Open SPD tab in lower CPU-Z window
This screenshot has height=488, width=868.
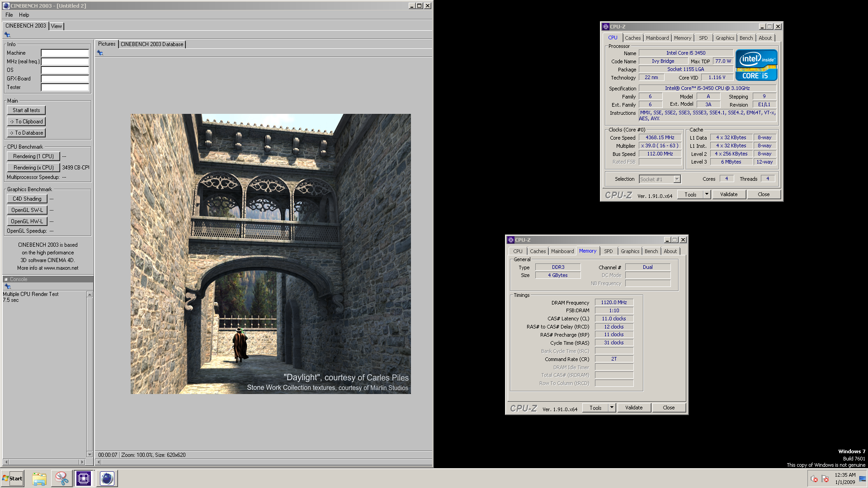coord(609,251)
